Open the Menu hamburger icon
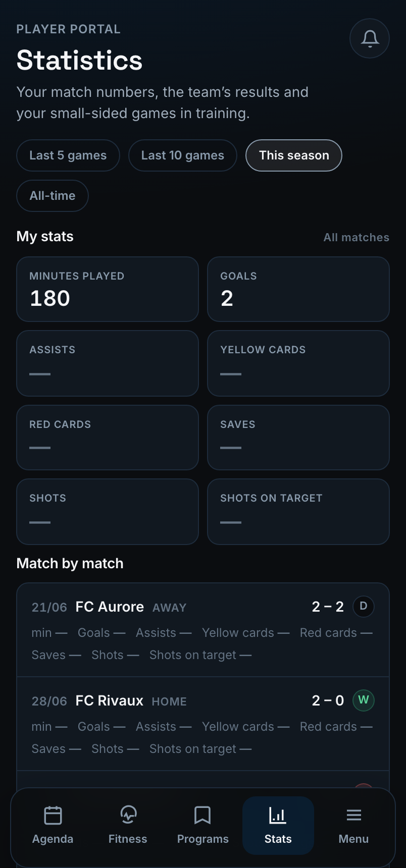 pyautogui.click(x=353, y=815)
